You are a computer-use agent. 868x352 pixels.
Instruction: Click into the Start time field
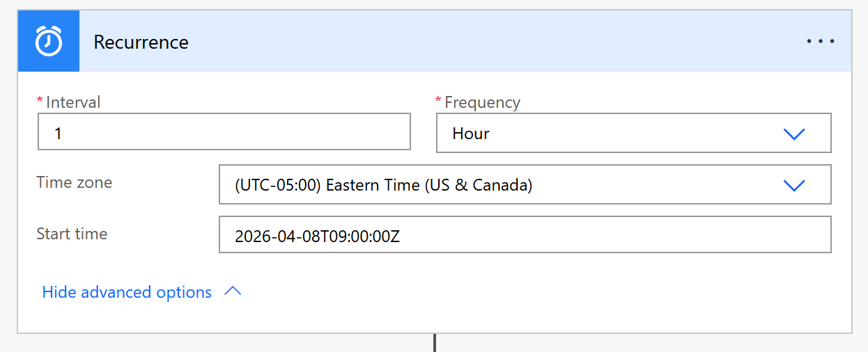pyautogui.click(x=524, y=236)
